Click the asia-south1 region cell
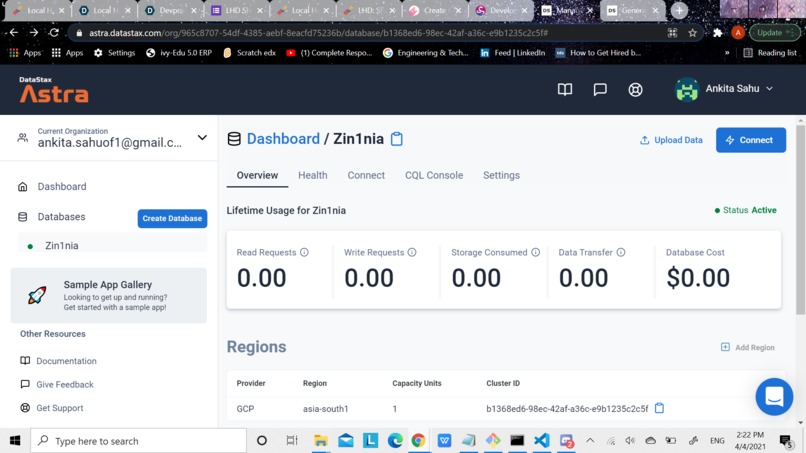 [x=325, y=409]
